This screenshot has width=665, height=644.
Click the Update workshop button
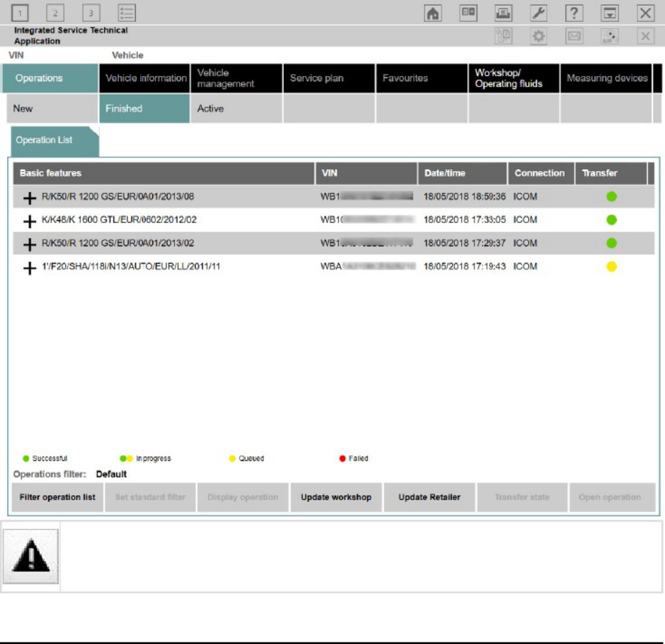coord(336,497)
